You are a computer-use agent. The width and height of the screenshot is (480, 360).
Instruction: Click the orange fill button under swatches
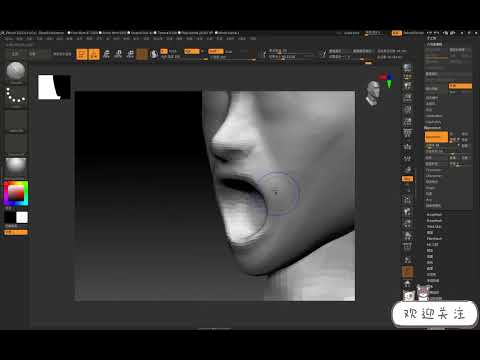pos(16,232)
